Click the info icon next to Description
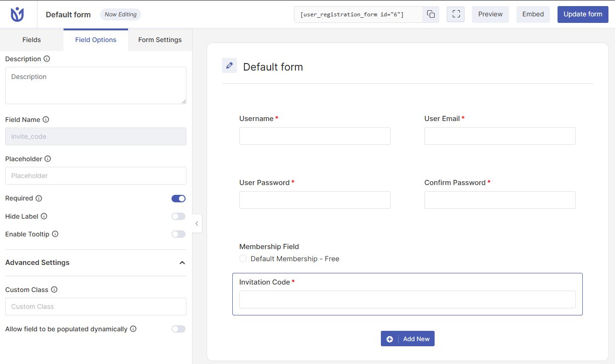This screenshot has width=615, height=364. coord(47,59)
